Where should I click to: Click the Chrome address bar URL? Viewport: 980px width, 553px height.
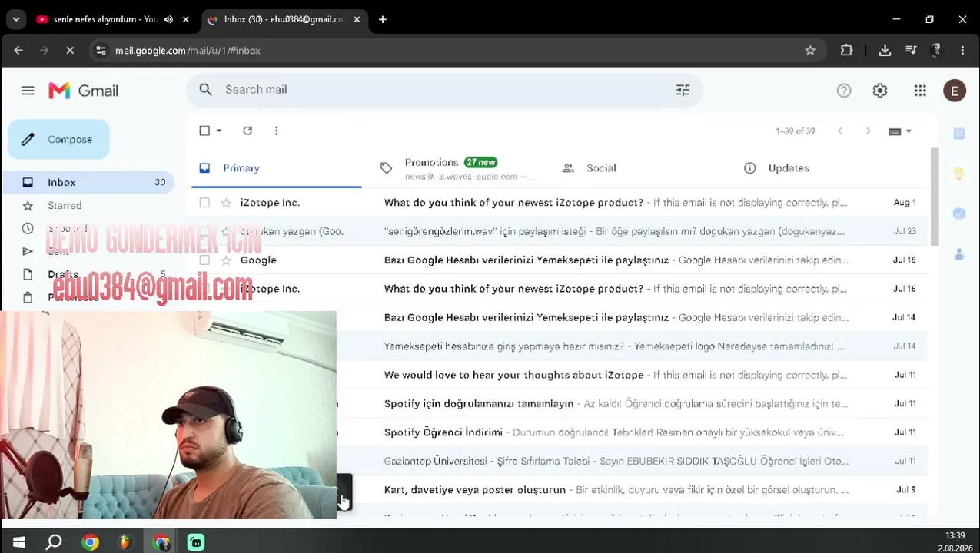pyautogui.click(x=188, y=51)
